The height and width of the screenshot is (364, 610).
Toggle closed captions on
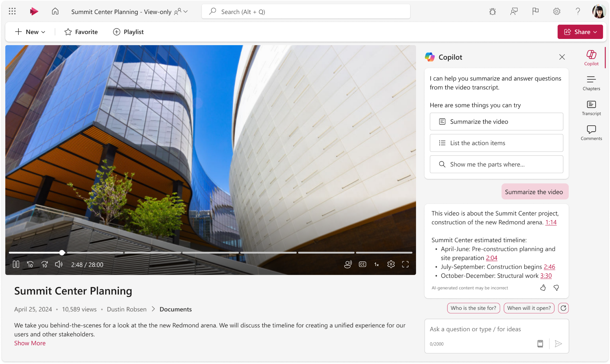click(362, 264)
